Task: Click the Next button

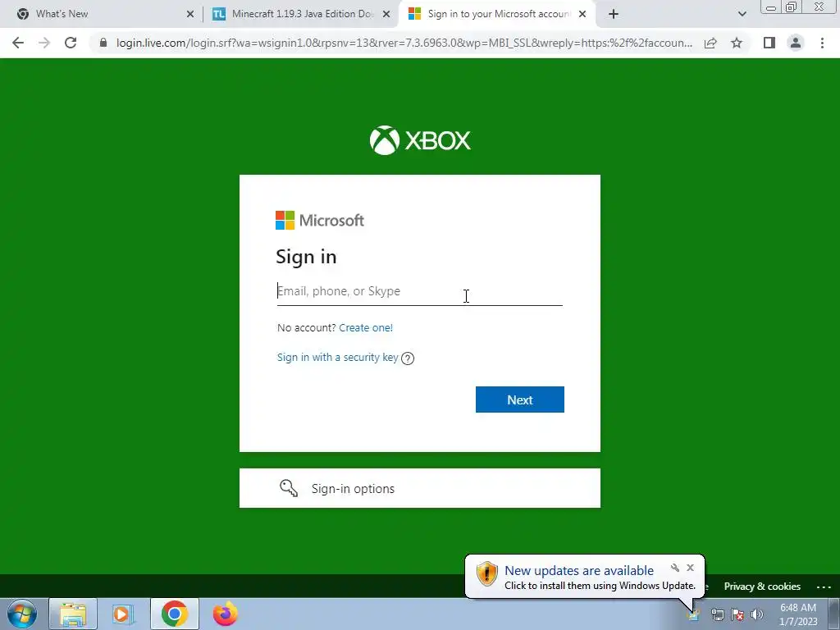Action: coord(519,399)
